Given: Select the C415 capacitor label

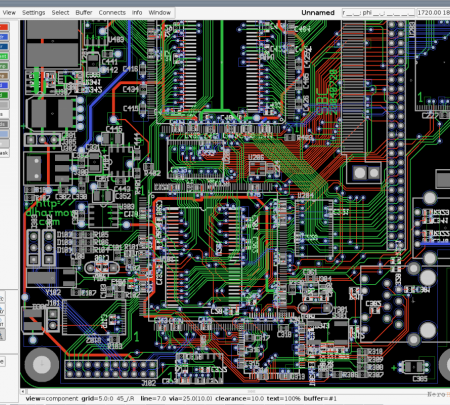Looking at the screenshot, I should tap(130, 109).
